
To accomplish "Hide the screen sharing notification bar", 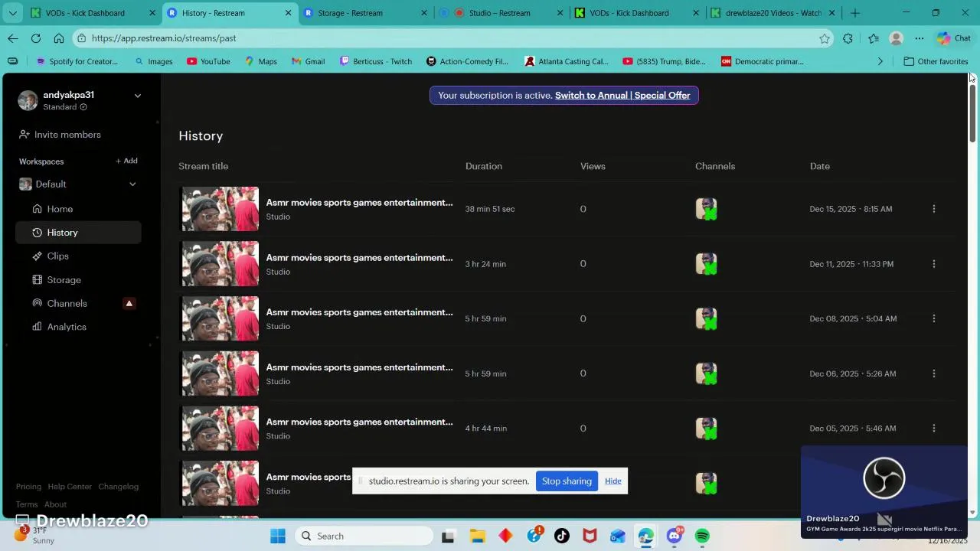I will (612, 481).
